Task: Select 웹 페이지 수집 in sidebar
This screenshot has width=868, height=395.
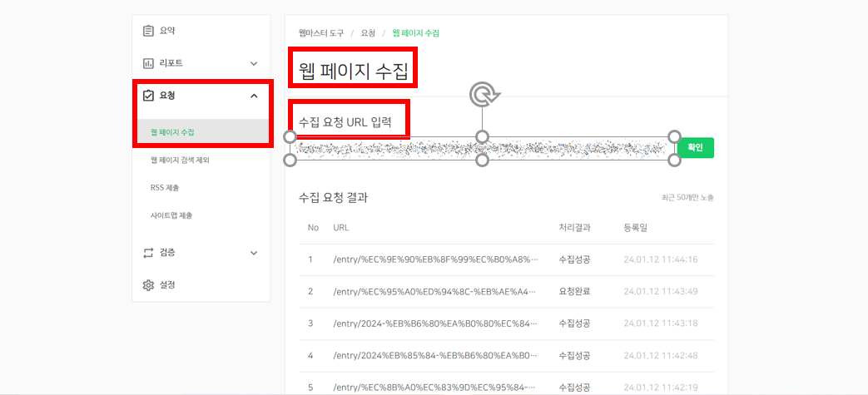Action: (172, 132)
